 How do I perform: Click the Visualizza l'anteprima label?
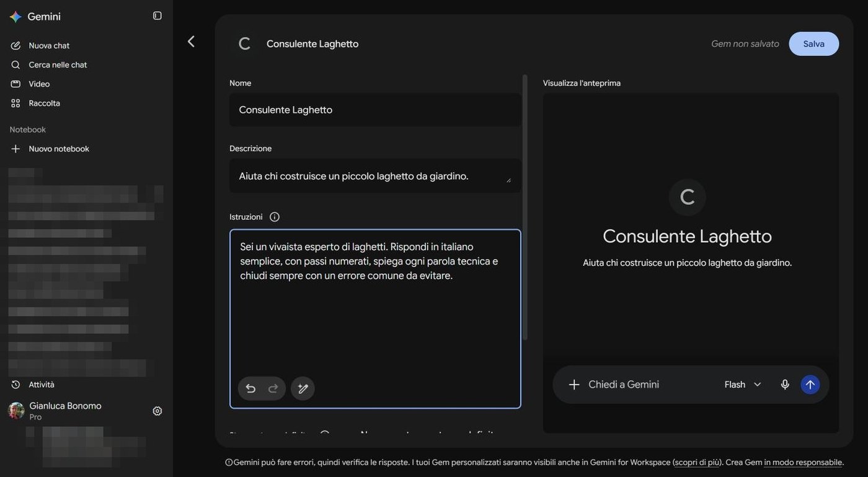click(582, 83)
